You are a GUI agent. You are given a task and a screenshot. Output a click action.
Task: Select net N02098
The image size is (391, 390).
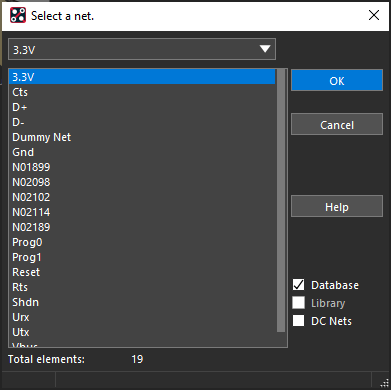[x=142, y=182]
